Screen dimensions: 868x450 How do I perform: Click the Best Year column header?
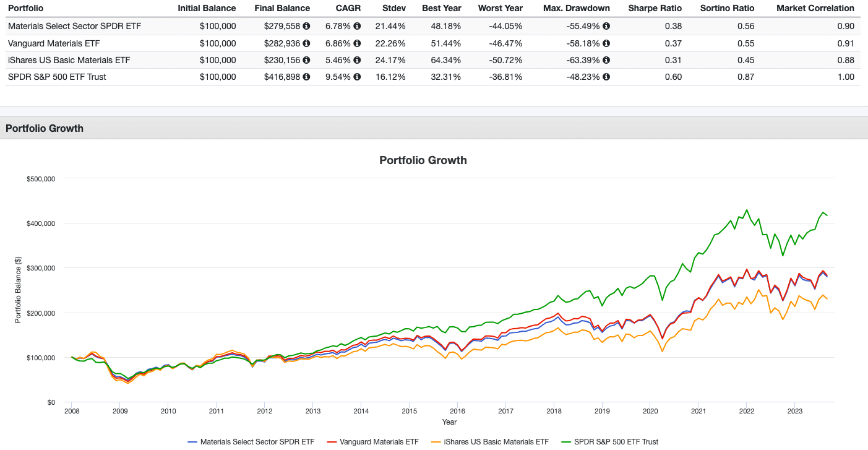[442, 9]
